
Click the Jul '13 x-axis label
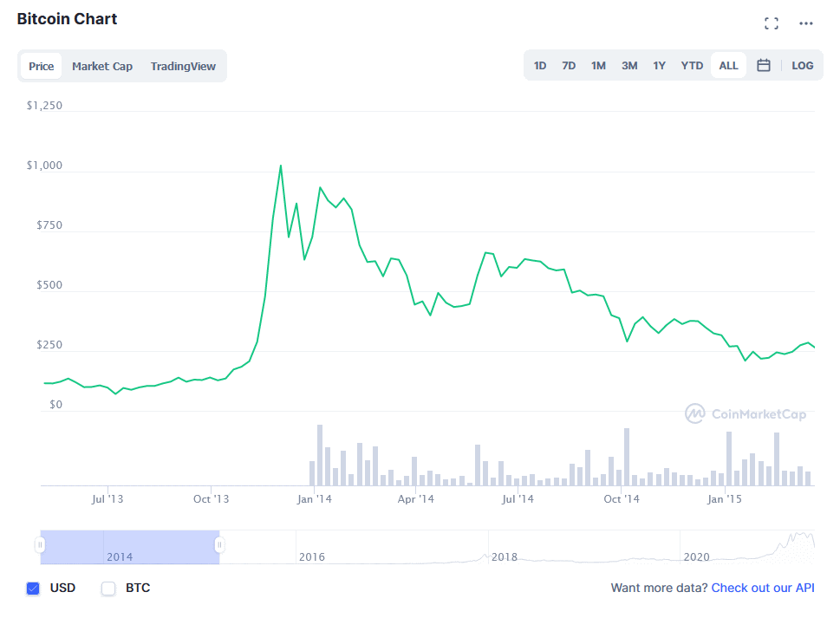click(x=107, y=499)
